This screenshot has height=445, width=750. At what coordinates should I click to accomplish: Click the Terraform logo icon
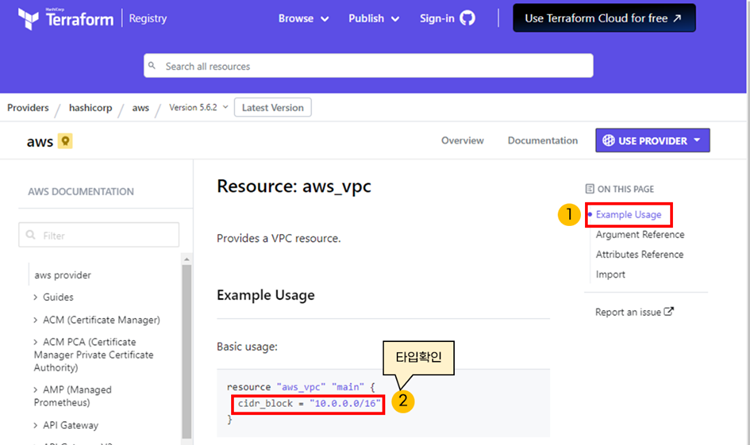tap(28, 19)
